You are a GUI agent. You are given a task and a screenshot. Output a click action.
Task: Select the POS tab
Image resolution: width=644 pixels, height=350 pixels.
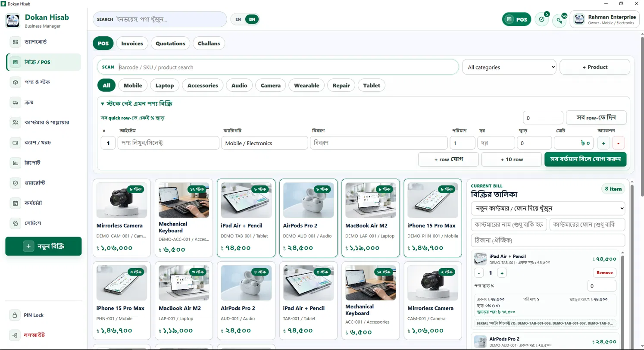(103, 43)
